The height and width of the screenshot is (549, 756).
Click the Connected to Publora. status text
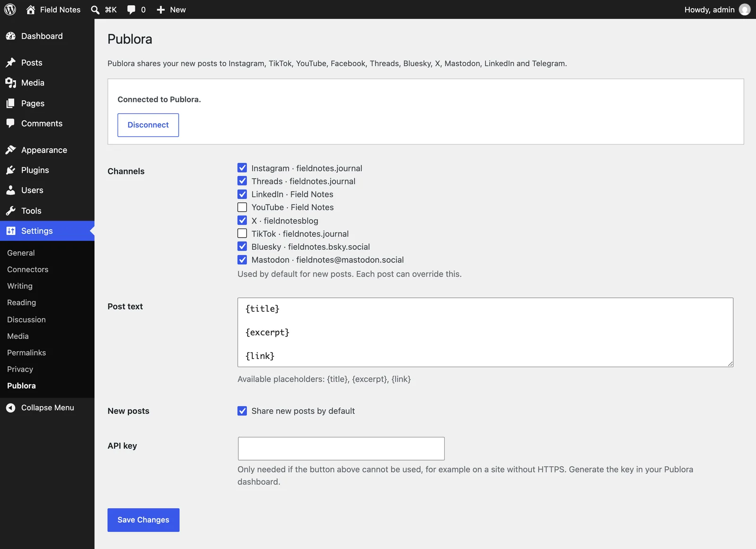159,99
